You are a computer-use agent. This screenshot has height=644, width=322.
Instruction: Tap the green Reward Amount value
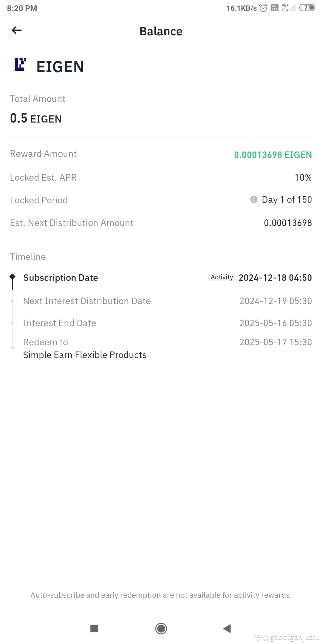[273, 155]
